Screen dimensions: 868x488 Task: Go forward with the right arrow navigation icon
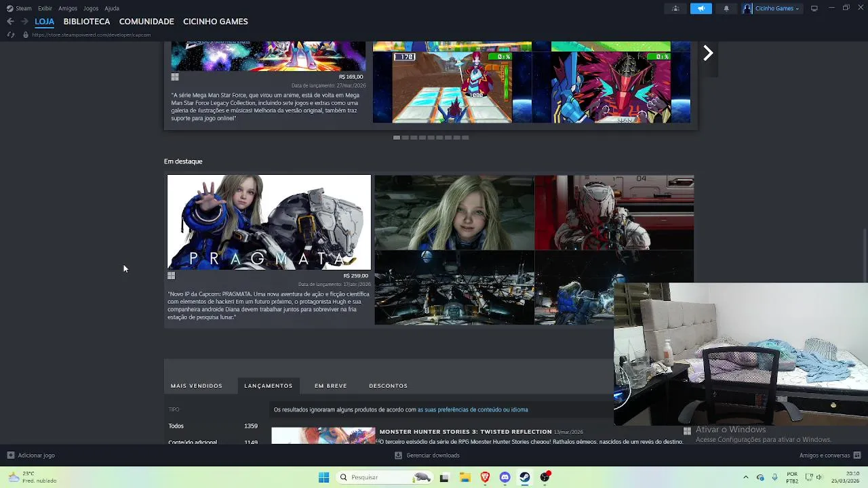[24, 22]
